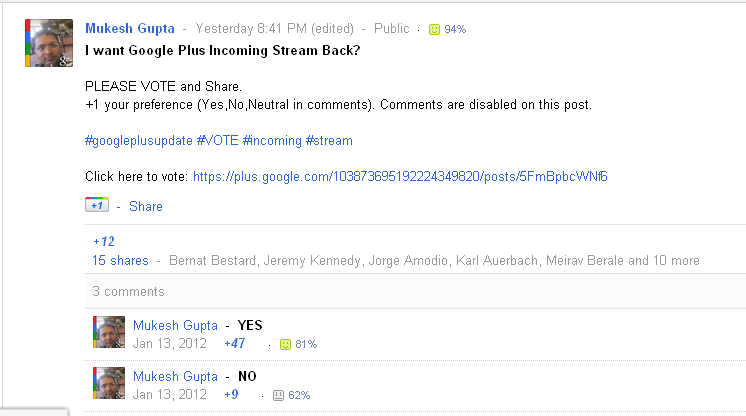
Task: Click the neutral face icon beside 62%
Action: click(x=278, y=395)
